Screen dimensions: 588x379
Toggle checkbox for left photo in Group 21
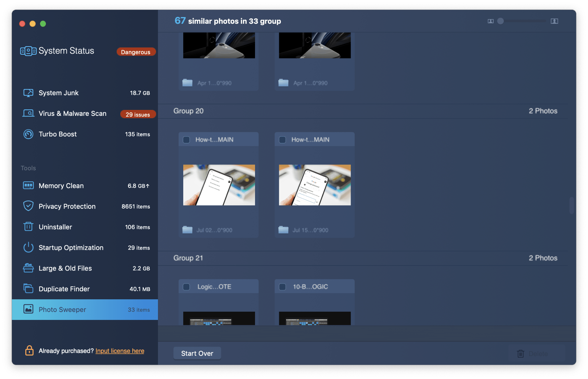(186, 286)
